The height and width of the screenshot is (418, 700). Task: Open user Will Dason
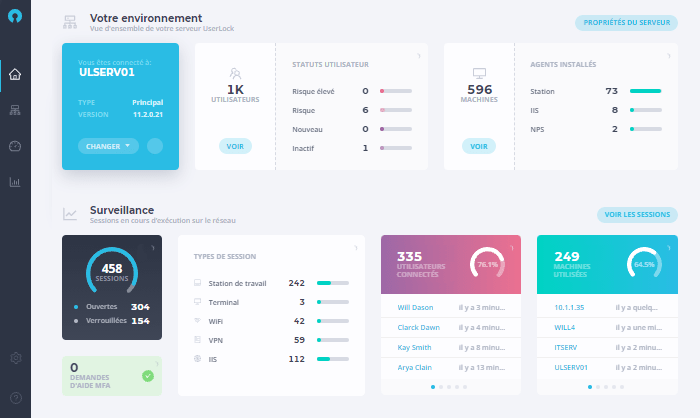(x=415, y=308)
